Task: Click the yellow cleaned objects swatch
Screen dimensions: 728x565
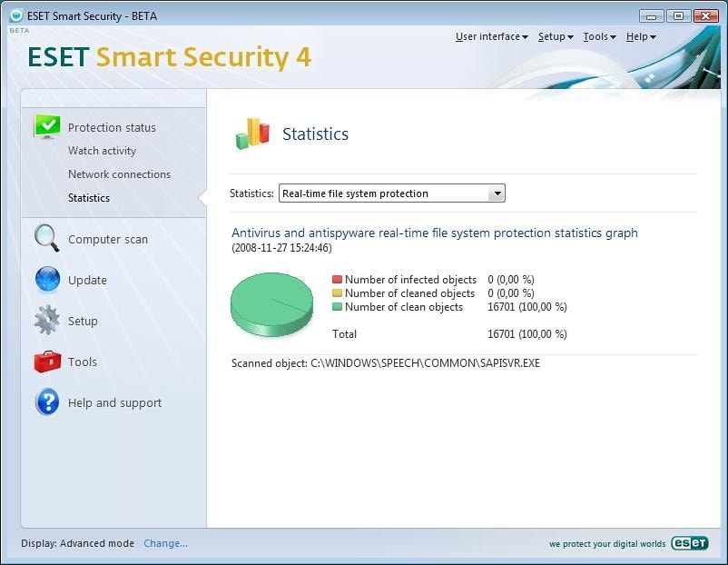Action: [x=337, y=292]
